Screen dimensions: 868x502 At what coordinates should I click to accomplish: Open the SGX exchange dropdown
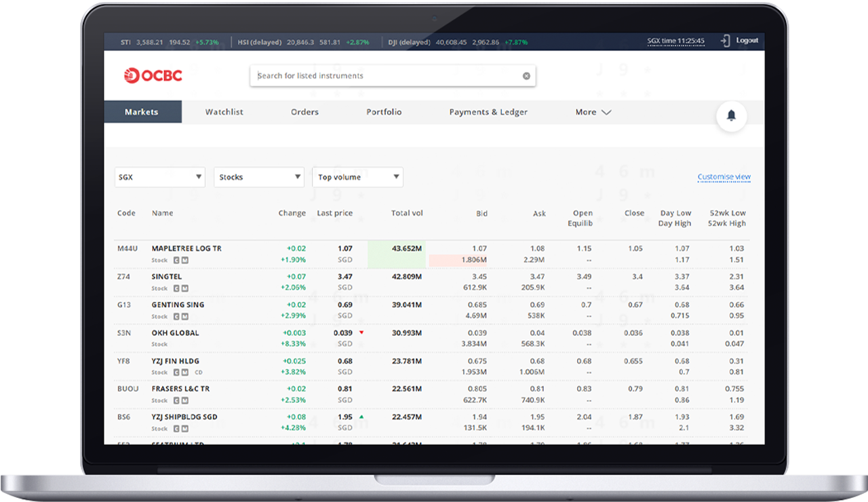pyautogui.click(x=160, y=177)
